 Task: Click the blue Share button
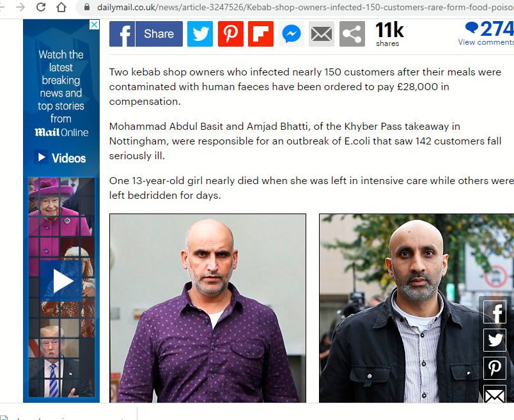tap(159, 34)
